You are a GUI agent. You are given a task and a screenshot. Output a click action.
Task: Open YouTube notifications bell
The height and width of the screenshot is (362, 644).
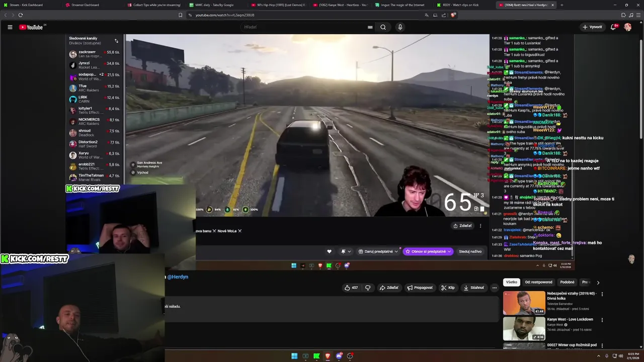click(613, 27)
